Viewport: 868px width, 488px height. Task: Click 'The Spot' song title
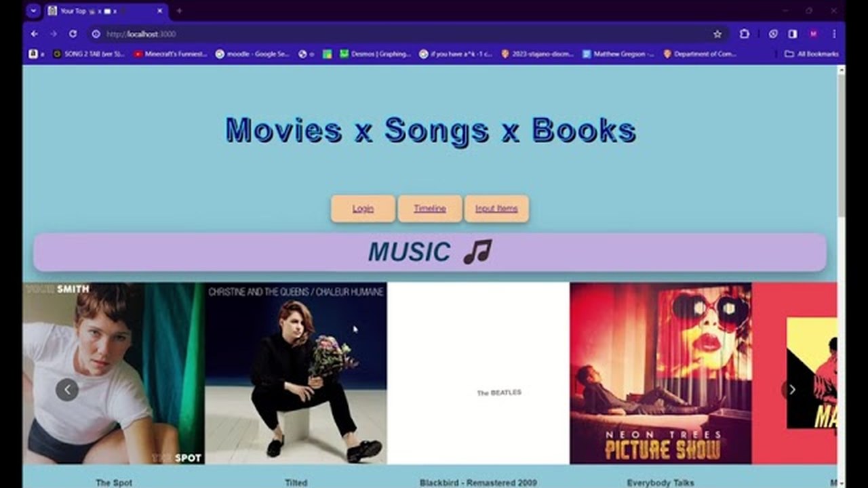tap(114, 483)
